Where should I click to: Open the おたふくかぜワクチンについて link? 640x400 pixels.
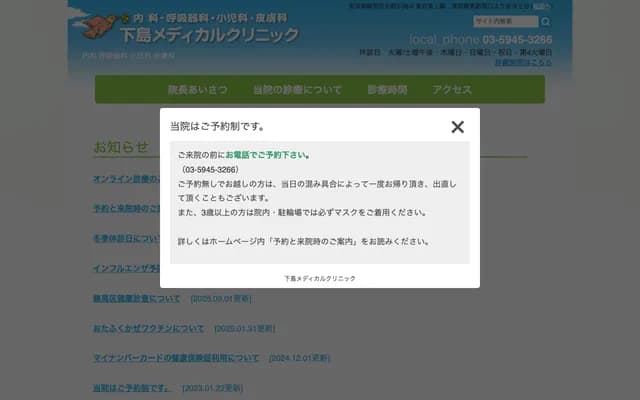[149, 328]
